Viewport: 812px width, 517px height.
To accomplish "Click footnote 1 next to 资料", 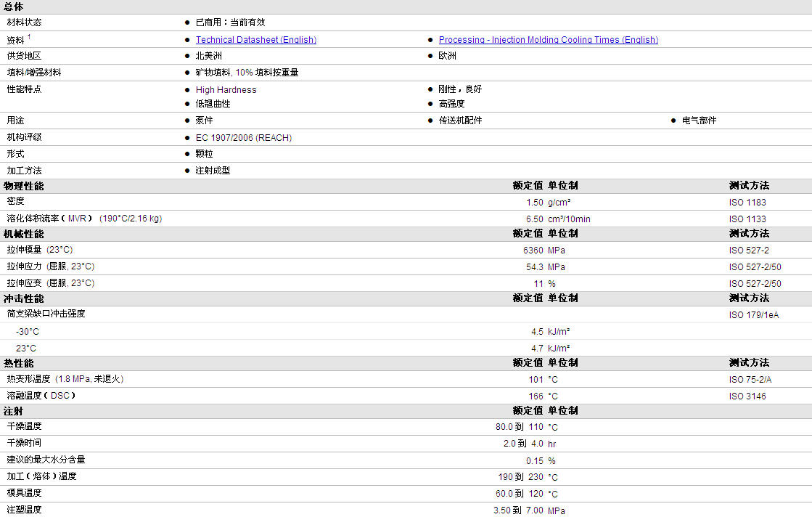I will [x=29, y=37].
